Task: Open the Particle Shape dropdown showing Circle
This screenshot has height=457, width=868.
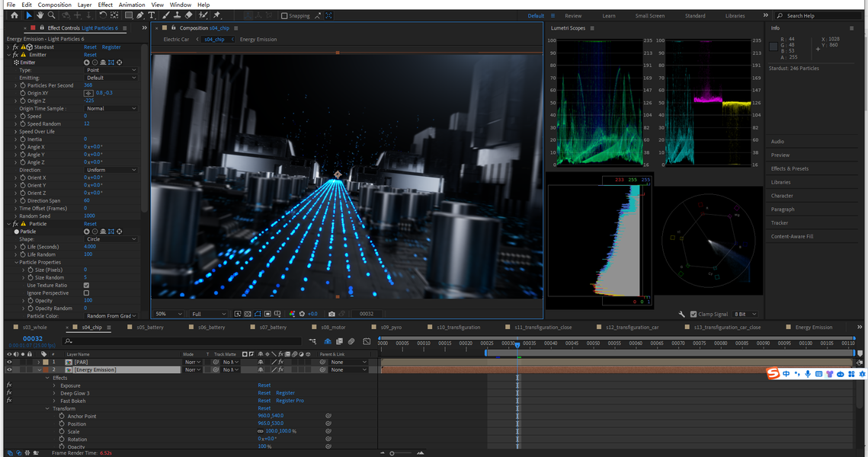Action: click(111, 239)
